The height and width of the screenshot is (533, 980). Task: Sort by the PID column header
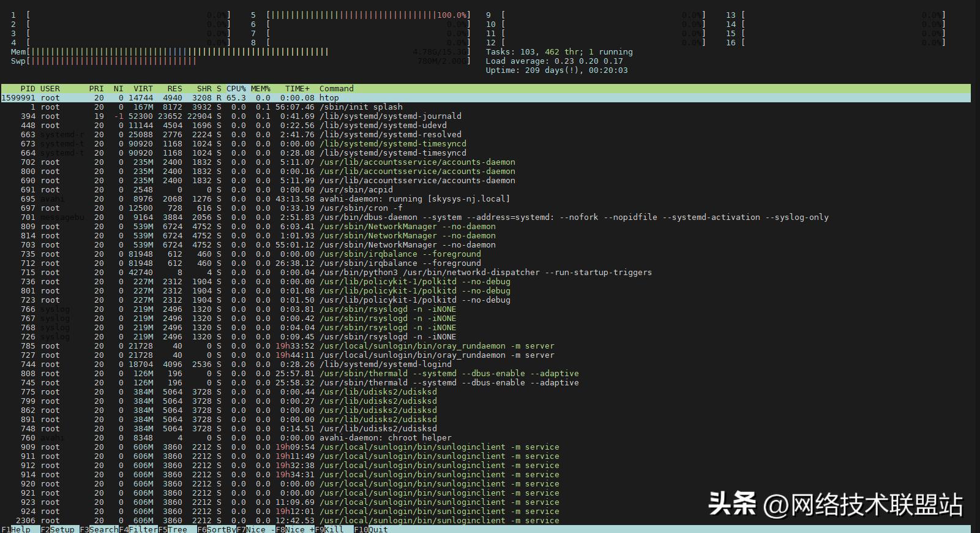pos(28,89)
